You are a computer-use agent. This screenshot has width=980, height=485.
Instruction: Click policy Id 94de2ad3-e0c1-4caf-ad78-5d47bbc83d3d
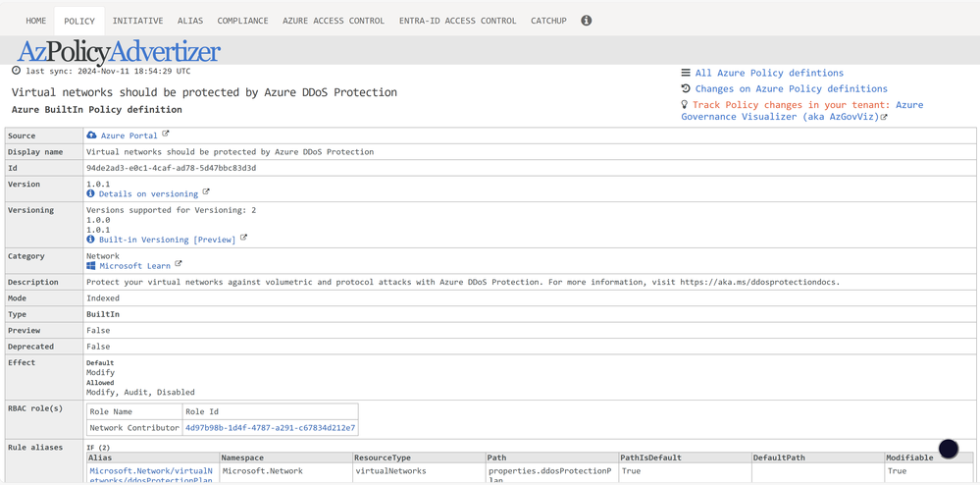point(172,168)
